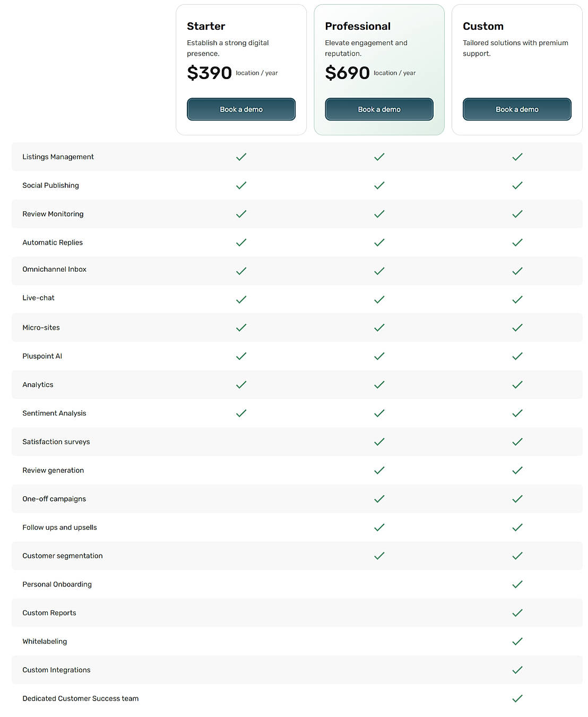
Task: Click the $390 Starter price
Action: coord(209,73)
